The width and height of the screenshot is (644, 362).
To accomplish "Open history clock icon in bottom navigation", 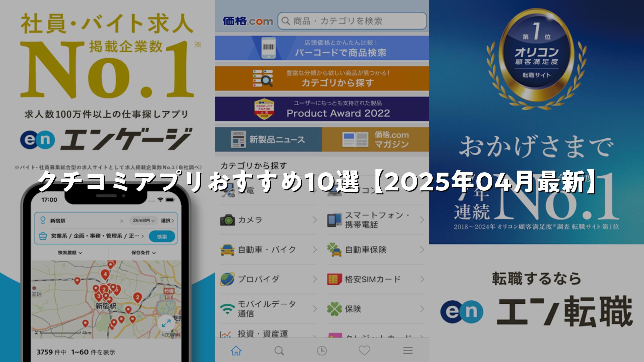I will tap(322, 351).
